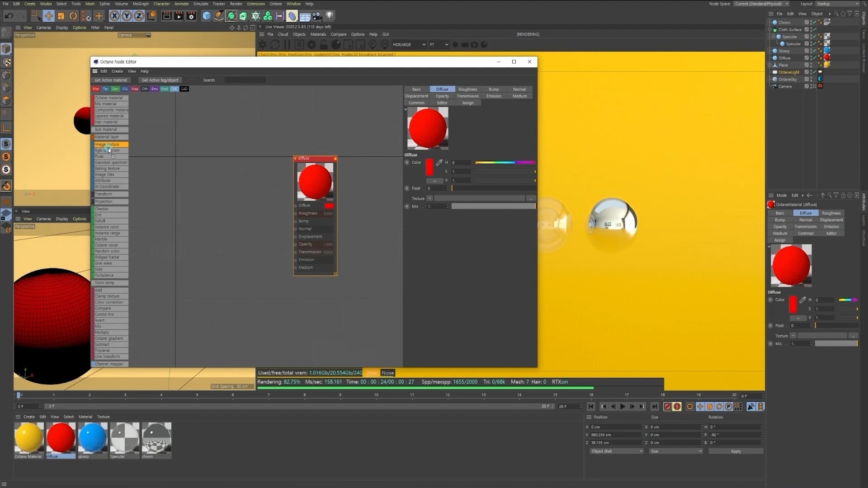Open the Roughness tab in node editor
The image size is (868, 488).
(x=467, y=89)
